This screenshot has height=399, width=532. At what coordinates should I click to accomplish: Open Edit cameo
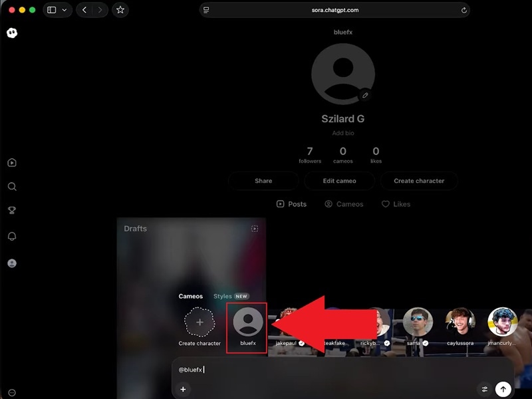point(339,180)
